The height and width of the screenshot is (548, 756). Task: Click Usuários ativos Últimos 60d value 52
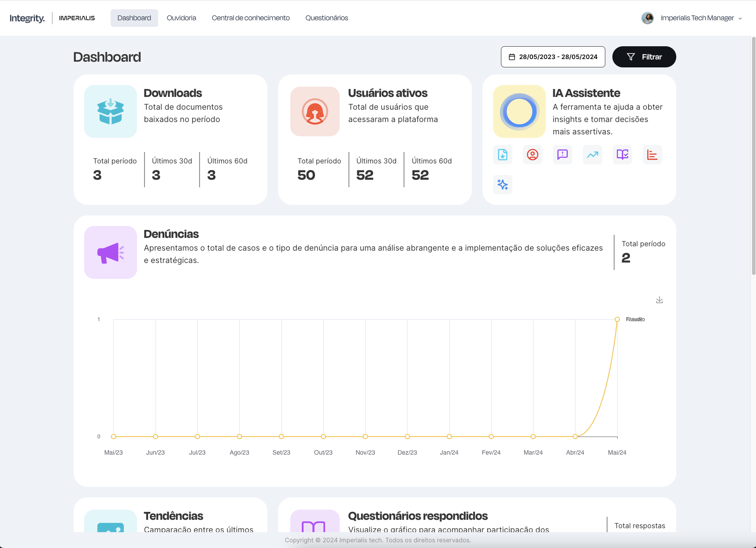[x=421, y=175]
